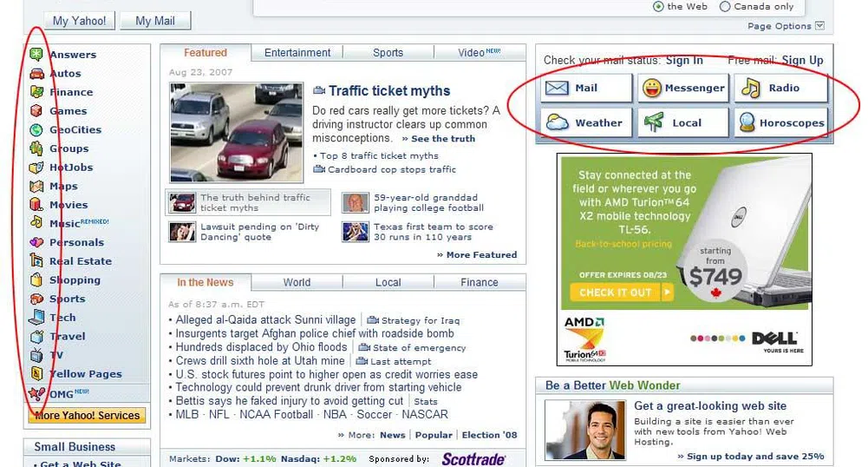
Task: Click Hundreds displaced by Ohio floods headline
Action: coord(261,347)
